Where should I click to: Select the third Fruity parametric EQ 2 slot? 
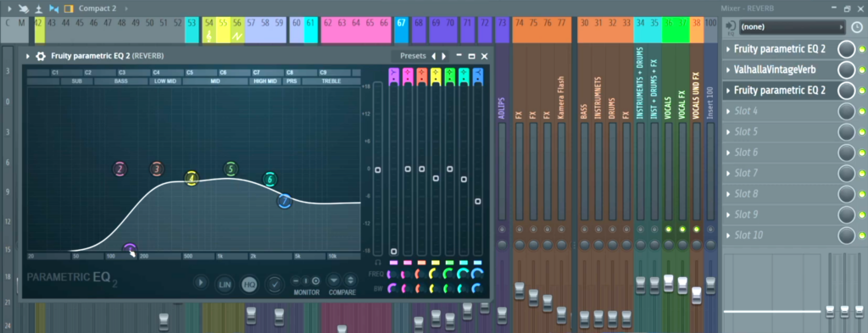(780, 90)
